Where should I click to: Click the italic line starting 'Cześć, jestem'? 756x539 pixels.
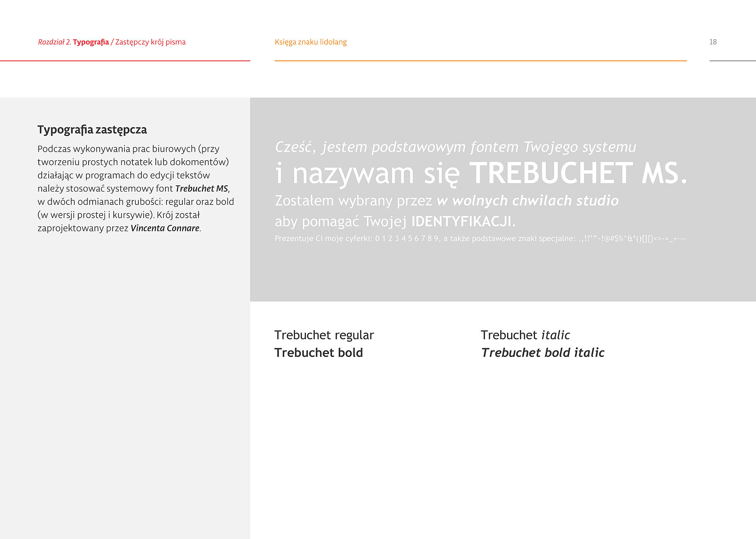click(455, 147)
